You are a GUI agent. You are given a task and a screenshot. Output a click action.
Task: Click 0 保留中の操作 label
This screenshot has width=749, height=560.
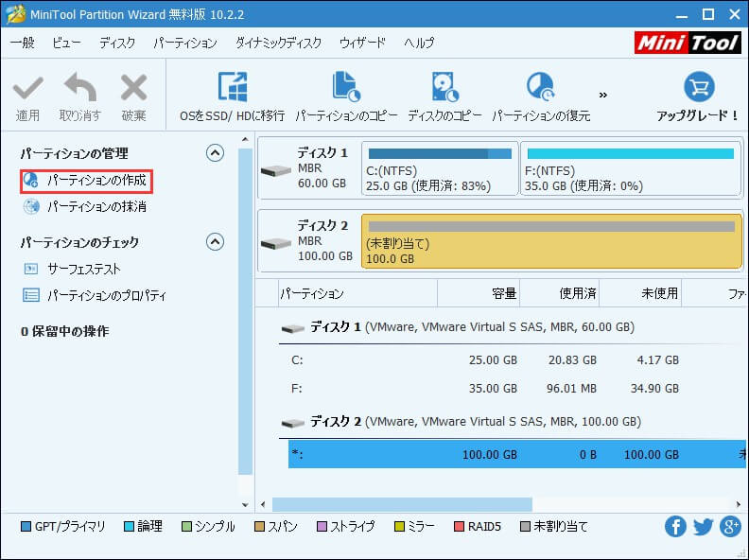point(65,332)
